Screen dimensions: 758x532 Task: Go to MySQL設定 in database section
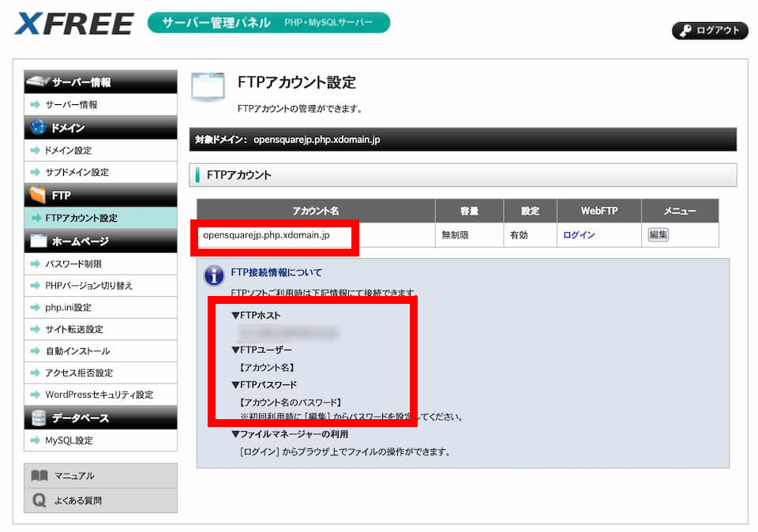[69, 440]
